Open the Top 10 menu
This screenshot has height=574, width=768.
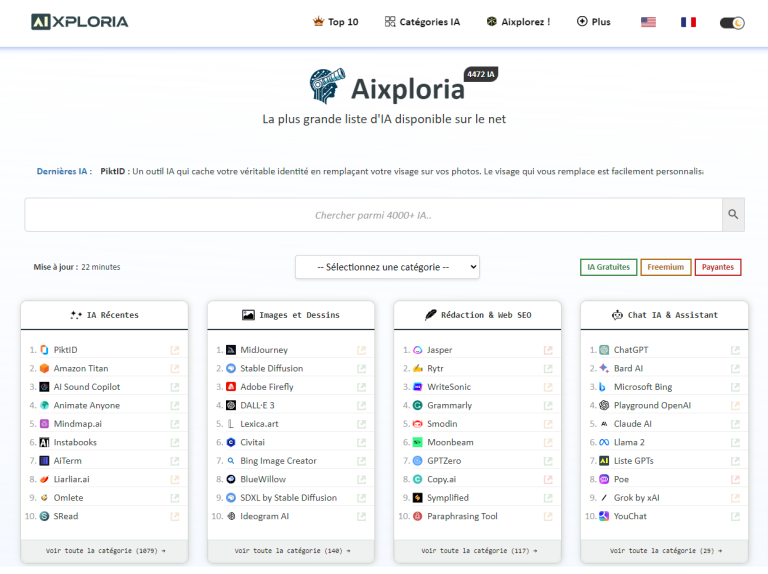click(x=336, y=22)
